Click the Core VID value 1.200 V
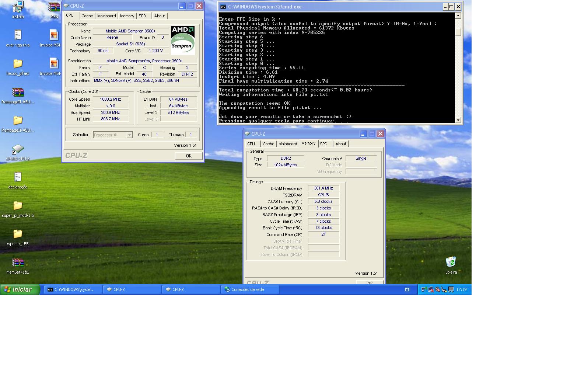 point(156,51)
